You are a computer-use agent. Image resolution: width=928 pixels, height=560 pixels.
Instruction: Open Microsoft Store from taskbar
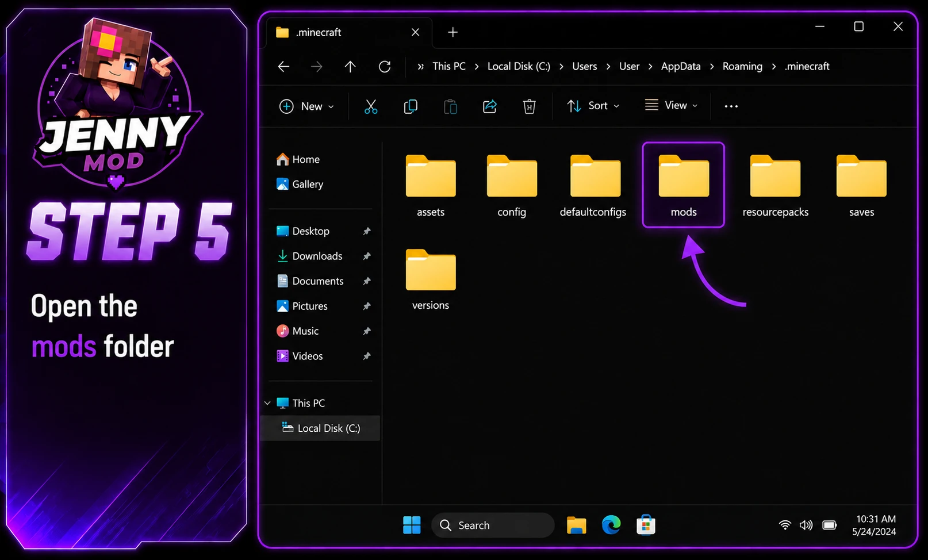click(x=646, y=525)
